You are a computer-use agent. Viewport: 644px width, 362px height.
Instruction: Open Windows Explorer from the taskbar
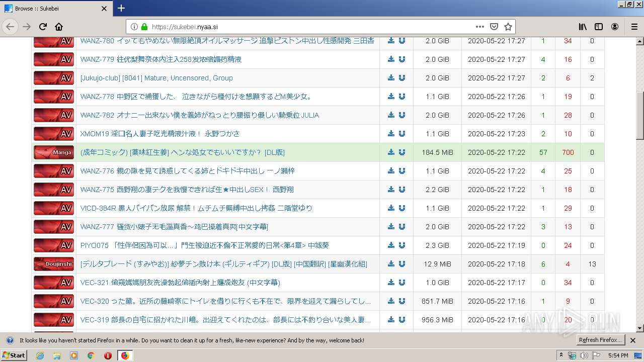57,355
